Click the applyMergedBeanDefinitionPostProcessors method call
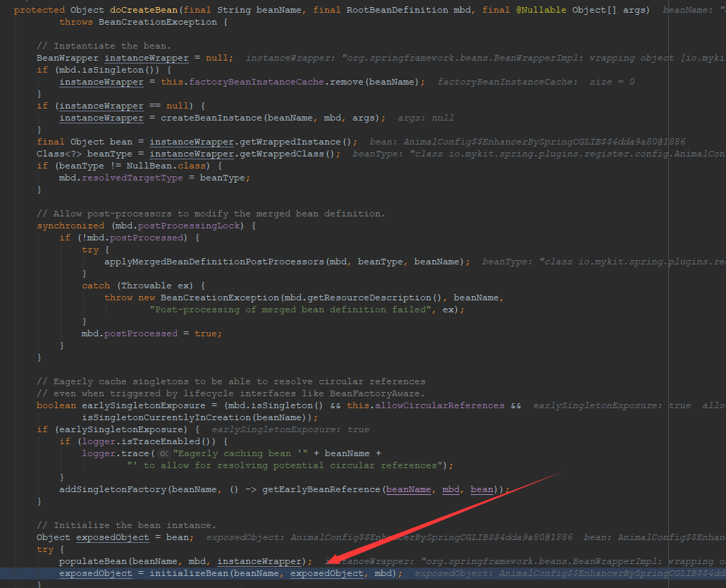Screen dimensions: 726x588 (x=214, y=262)
